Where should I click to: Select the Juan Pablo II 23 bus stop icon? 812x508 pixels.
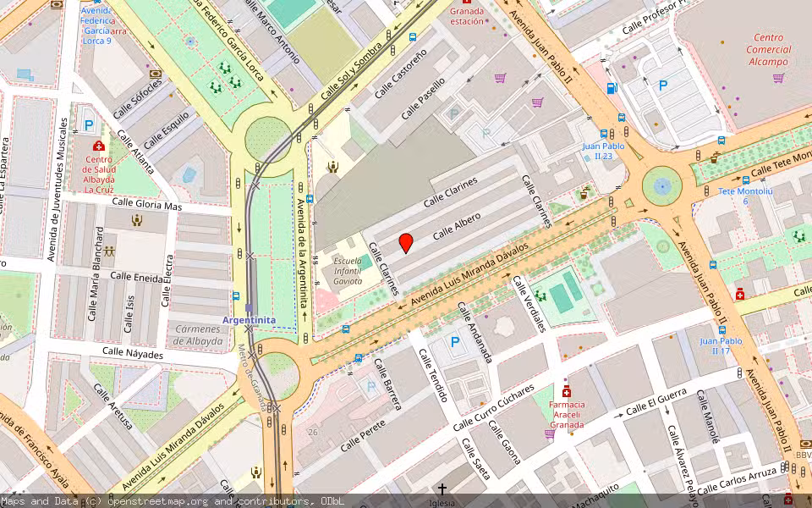click(x=604, y=134)
